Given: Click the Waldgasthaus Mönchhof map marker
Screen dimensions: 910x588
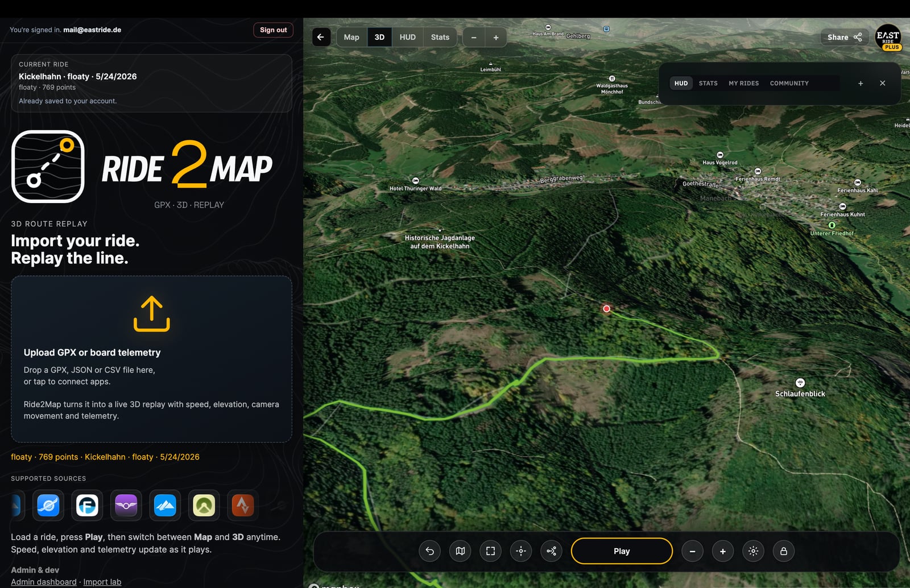Looking at the screenshot, I should click(612, 78).
